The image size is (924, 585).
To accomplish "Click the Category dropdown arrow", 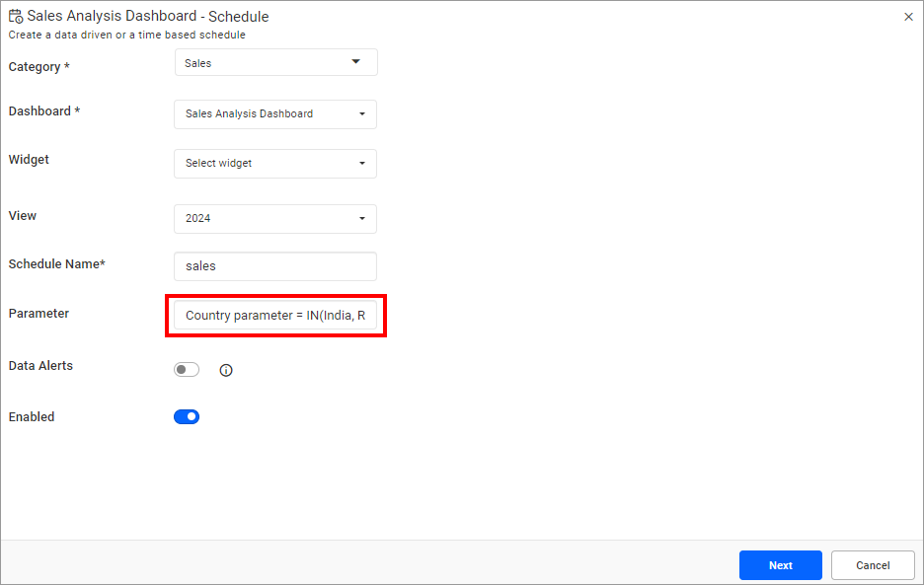I will tap(356, 61).
